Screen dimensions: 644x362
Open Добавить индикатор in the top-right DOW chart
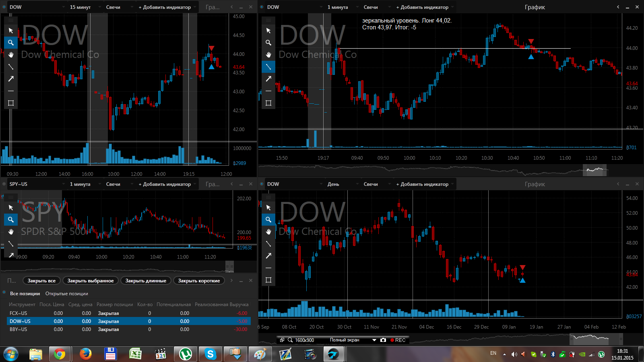point(424,7)
